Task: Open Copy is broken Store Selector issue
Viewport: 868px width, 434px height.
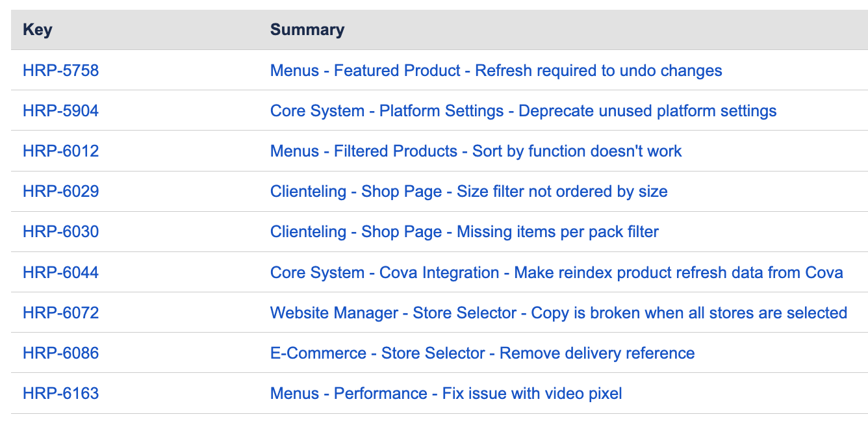Action: pos(558,313)
